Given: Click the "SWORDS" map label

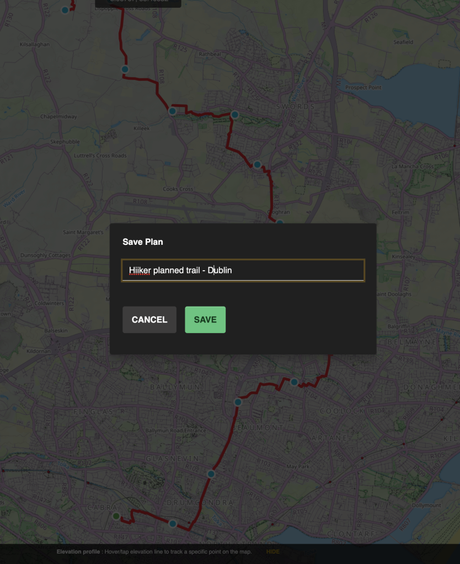Looking at the screenshot, I should [295, 106].
